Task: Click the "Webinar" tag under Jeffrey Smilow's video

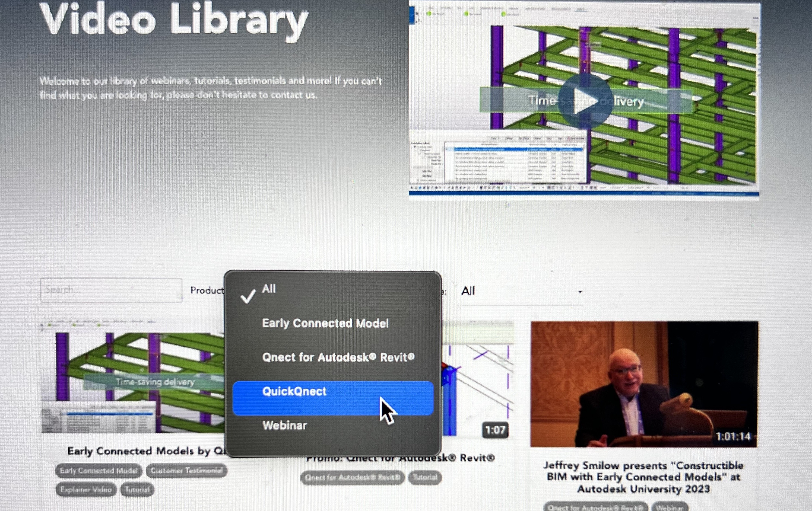Action: point(670,507)
